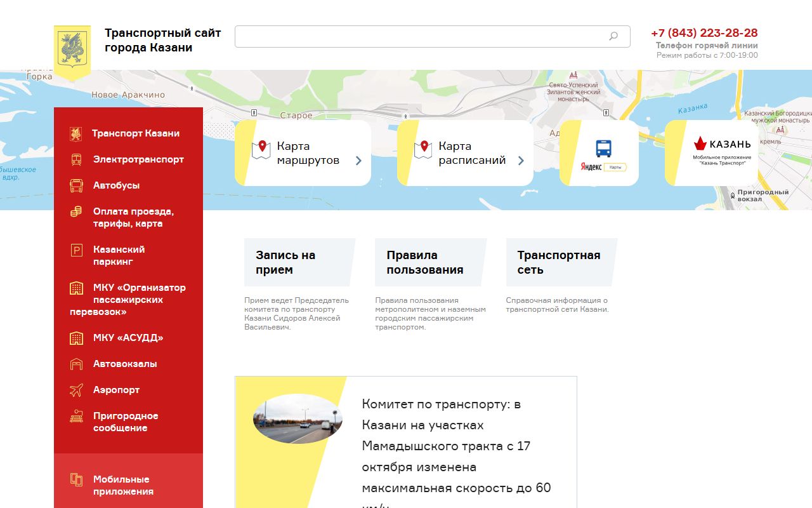
Task: Click the train icon beside Пригородное сообщение
Action: (76, 417)
